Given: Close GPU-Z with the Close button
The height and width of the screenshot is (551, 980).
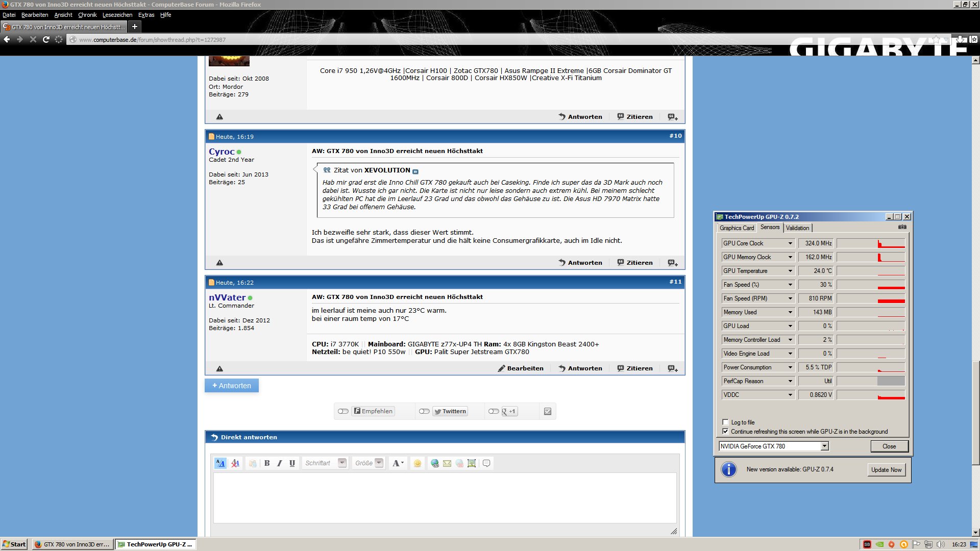Looking at the screenshot, I should (889, 446).
